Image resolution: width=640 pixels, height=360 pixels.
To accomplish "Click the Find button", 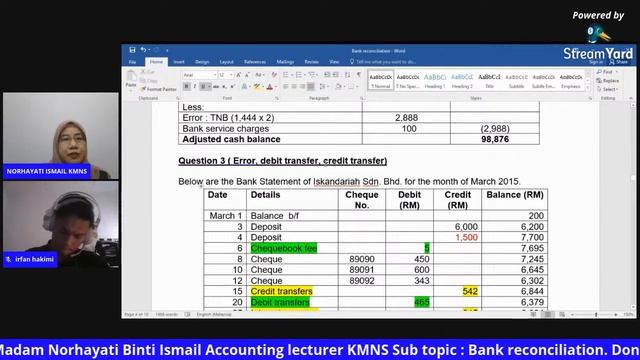I will (607, 72).
